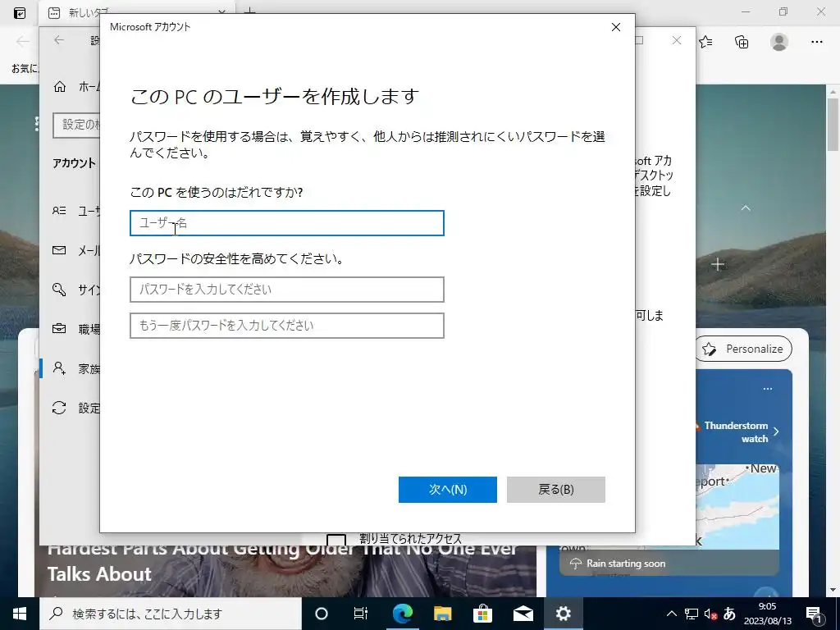
Task: Open the Edge profile avatar
Action: point(779,42)
